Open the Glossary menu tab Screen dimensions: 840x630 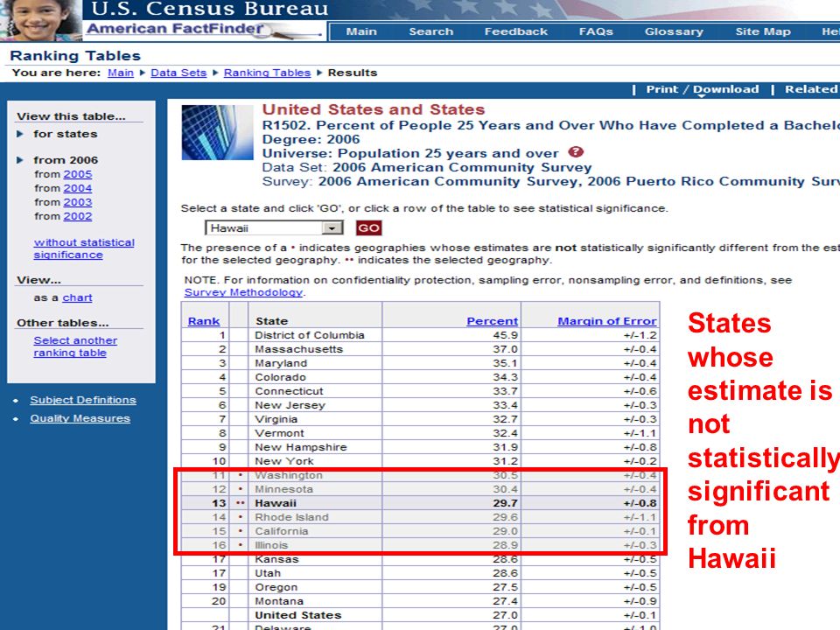(674, 31)
